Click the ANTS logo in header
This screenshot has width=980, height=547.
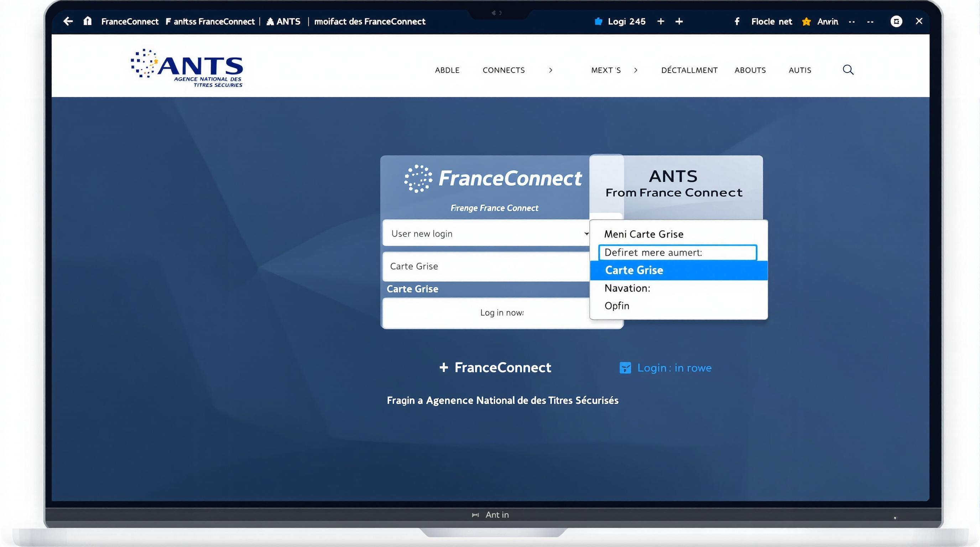pyautogui.click(x=187, y=68)
